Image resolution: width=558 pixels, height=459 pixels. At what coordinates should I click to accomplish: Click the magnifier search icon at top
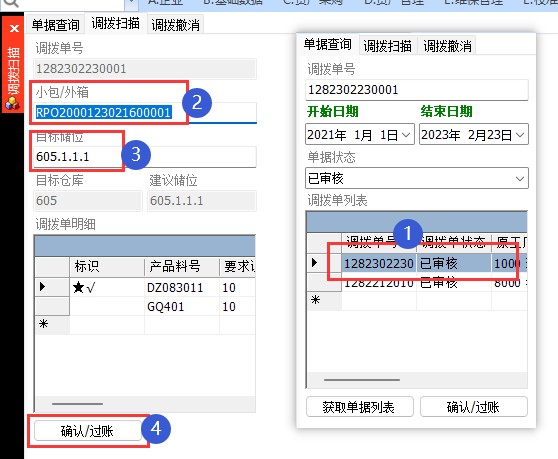click(11, 3)
